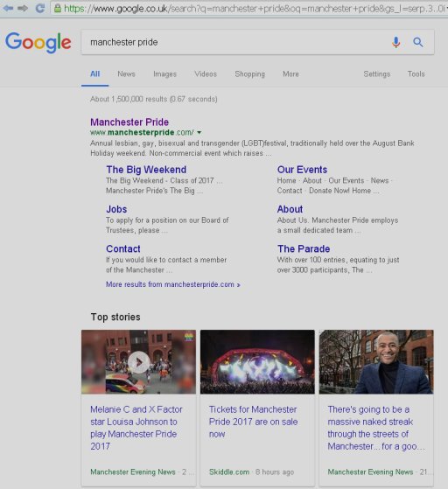
Task: Click the browser back arrow
Action: click(x=8, y=8)
